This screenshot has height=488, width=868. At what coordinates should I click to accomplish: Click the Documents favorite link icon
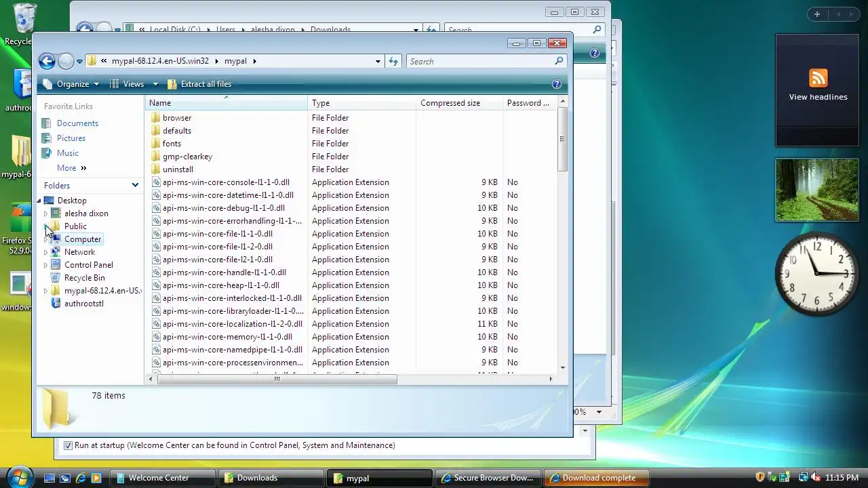click(46, 123)
